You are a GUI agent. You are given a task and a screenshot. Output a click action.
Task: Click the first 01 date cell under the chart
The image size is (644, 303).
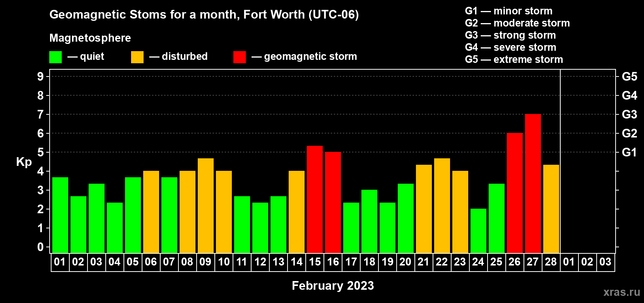[60, 262]
